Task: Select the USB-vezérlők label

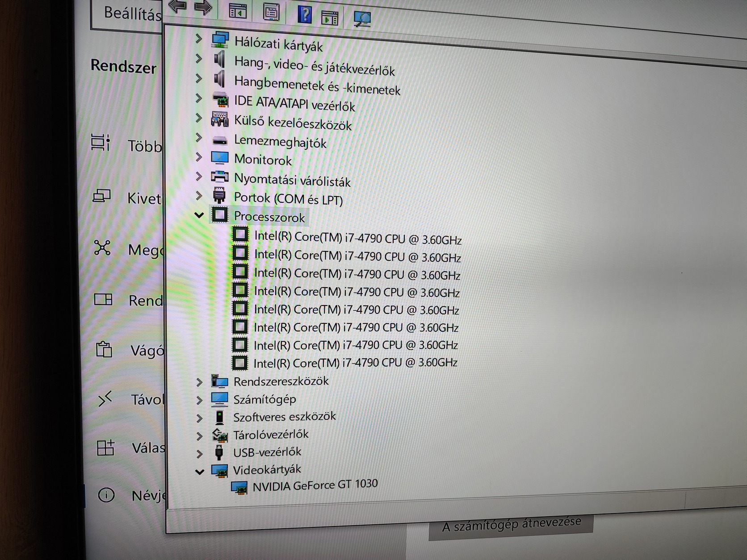Action: coord(267,452)
